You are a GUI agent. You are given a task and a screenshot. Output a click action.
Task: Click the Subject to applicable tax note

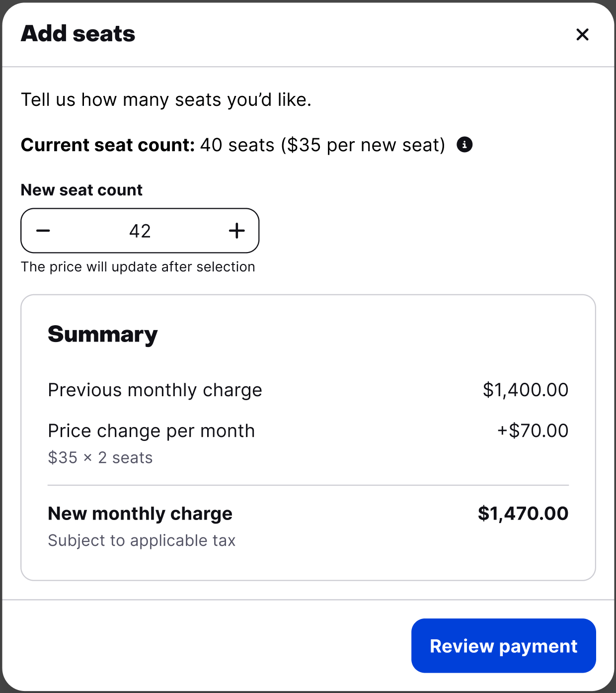pyautogui.click(x=142, y=540)
